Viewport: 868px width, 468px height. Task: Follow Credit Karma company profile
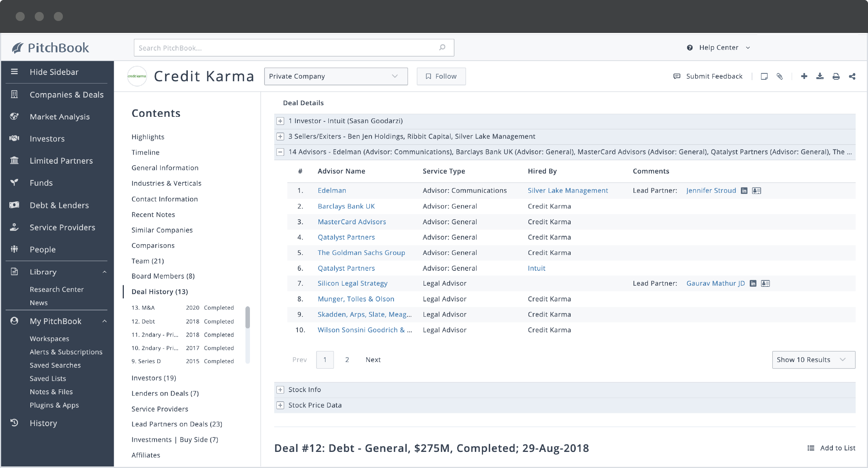(x=440, y=76)
